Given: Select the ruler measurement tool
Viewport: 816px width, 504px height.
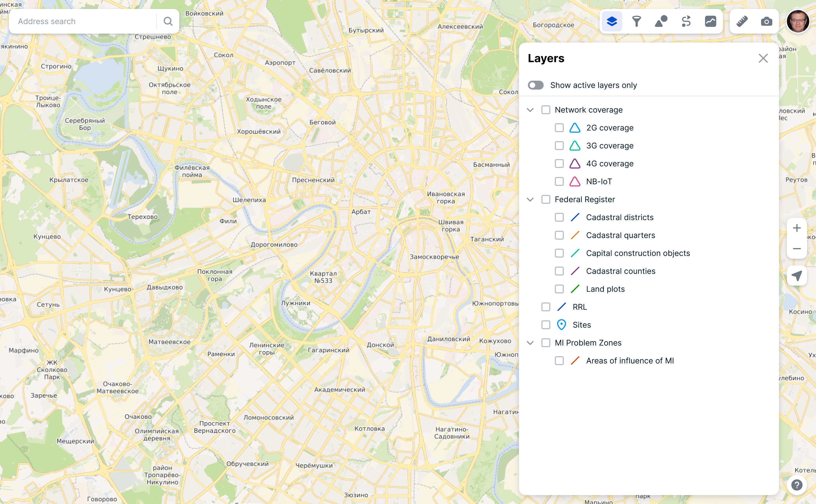Looking at the screenshot, I should (742, 21).
